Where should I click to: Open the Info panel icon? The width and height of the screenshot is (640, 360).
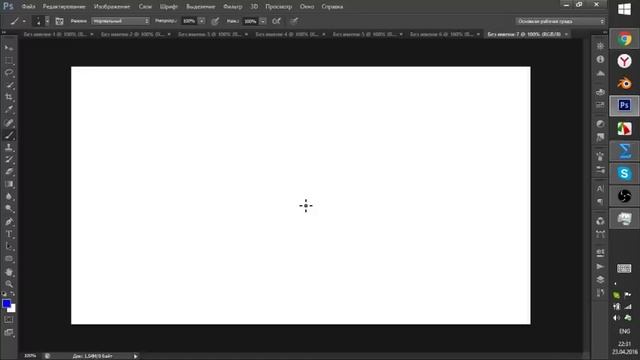(600, 59)
